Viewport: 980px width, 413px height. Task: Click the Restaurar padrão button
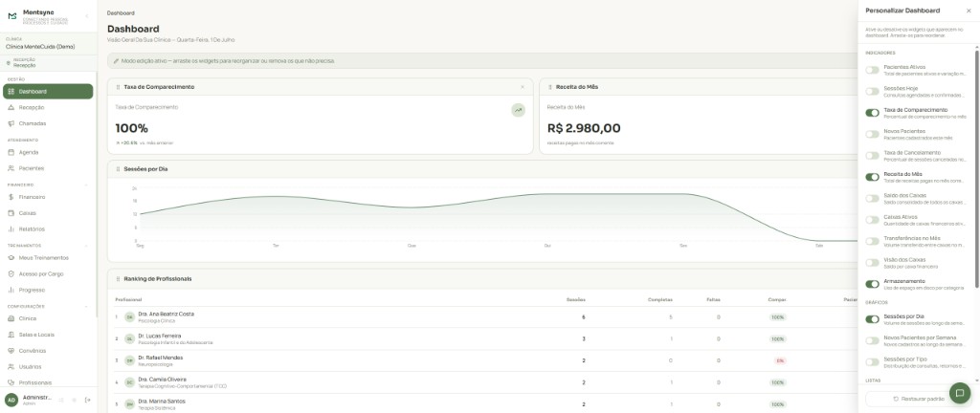918,399
